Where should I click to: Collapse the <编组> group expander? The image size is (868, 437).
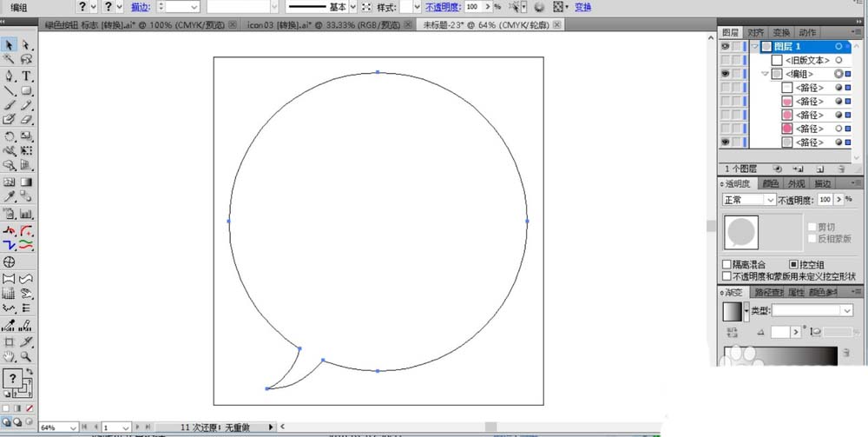765,74
